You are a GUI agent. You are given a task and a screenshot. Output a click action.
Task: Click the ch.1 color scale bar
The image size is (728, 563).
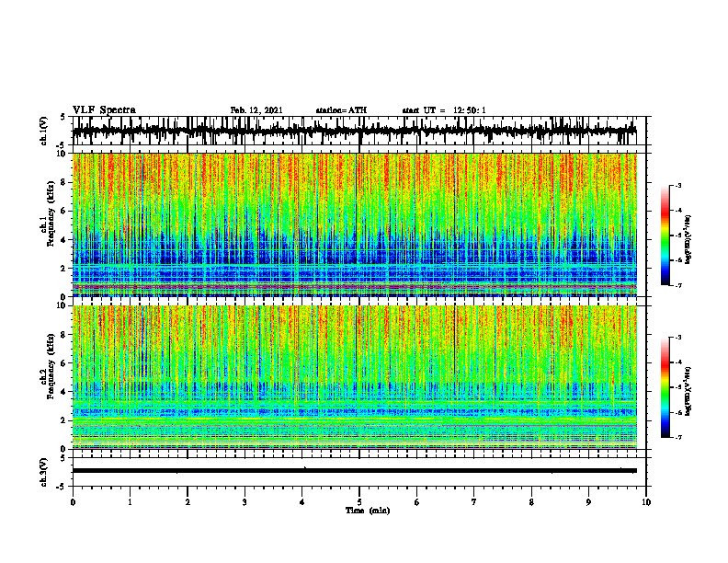pyautogui.click(x=665, y=236)
